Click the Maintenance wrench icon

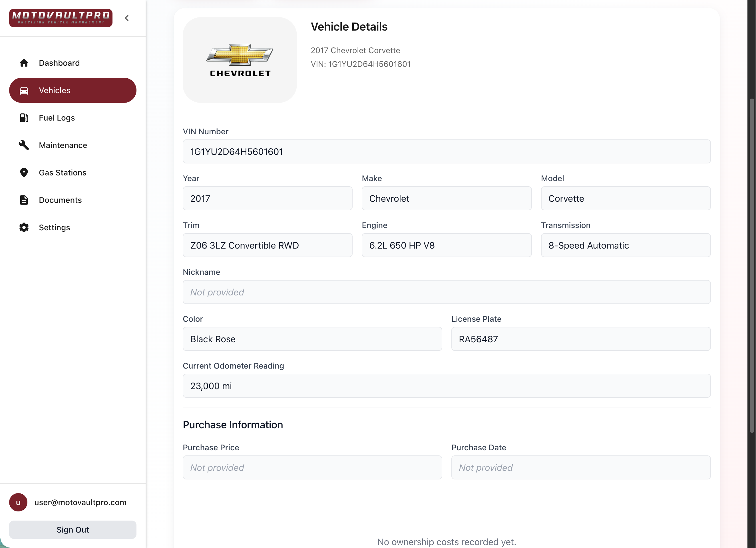tap(24, 145)
